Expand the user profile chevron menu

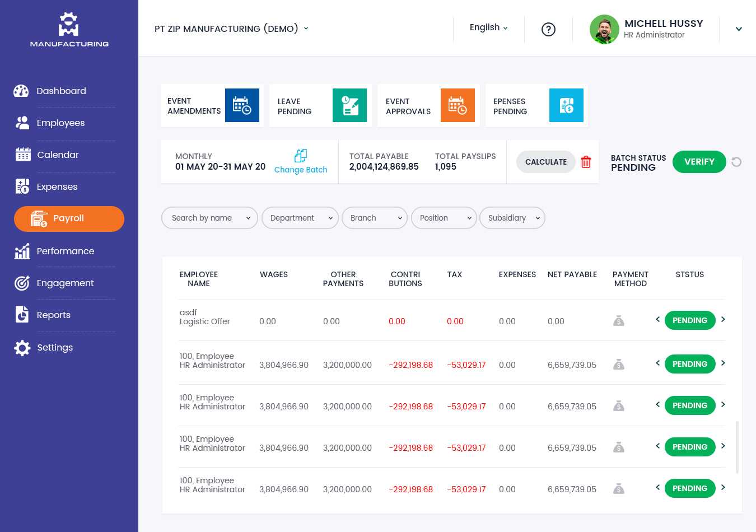click(x=739, y=29)
